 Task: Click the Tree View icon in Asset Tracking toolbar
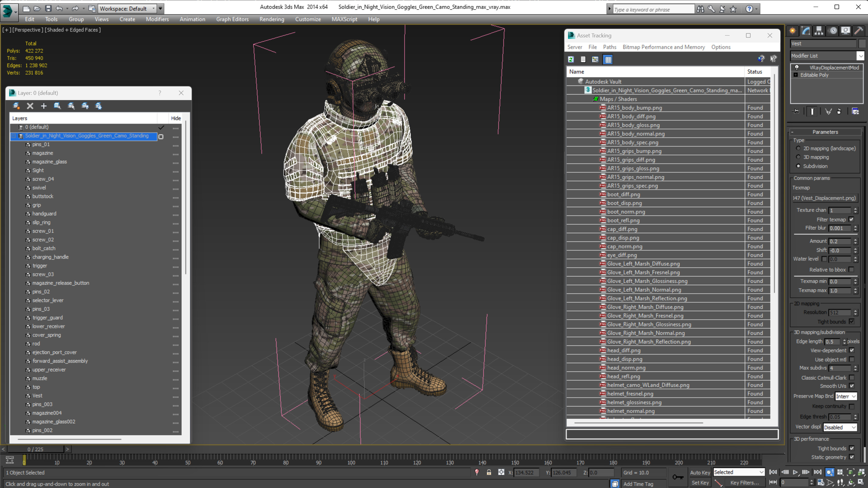(595, 59)
